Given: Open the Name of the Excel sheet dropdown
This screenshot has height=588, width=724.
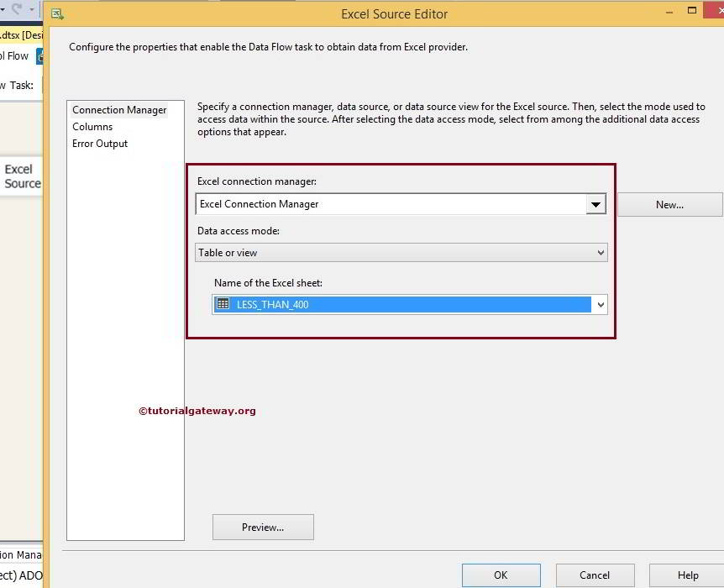Looking at the screenshot, I should (x=600, y=304).
